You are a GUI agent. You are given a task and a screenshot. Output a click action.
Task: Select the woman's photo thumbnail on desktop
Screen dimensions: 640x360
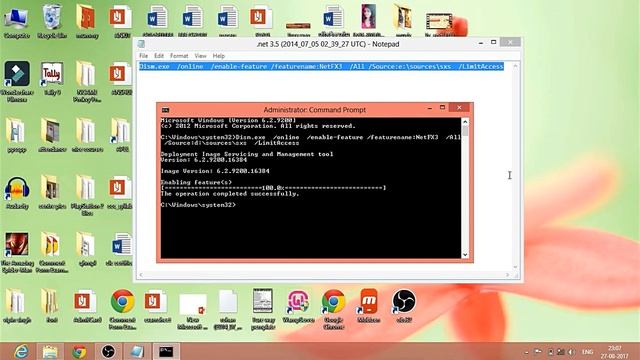pos(369,20)
